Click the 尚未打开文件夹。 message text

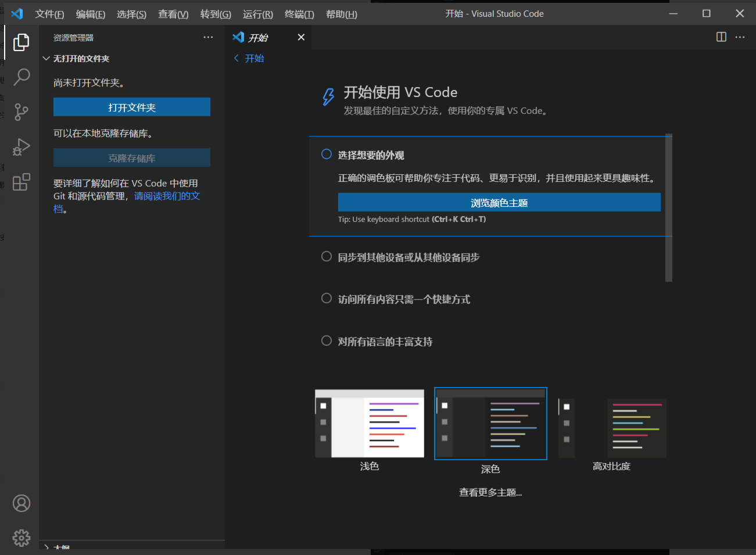tap(89, 83)
